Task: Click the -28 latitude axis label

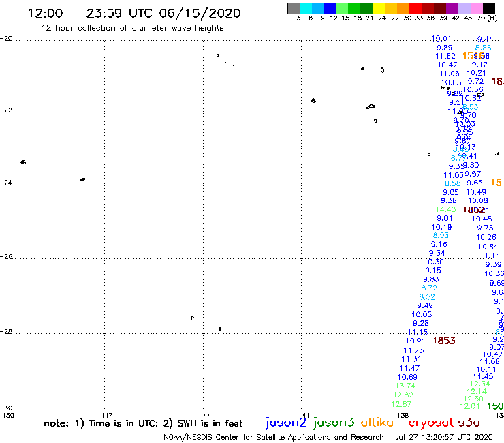Action: click(6, 332)
